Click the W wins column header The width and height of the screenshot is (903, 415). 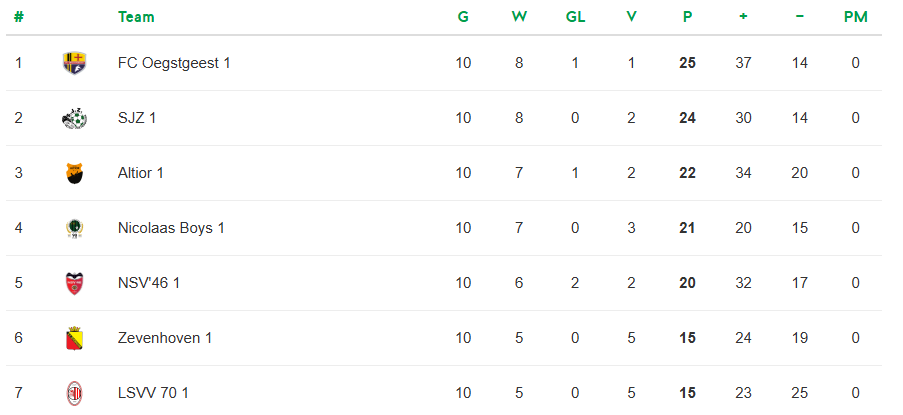point(519,17)
